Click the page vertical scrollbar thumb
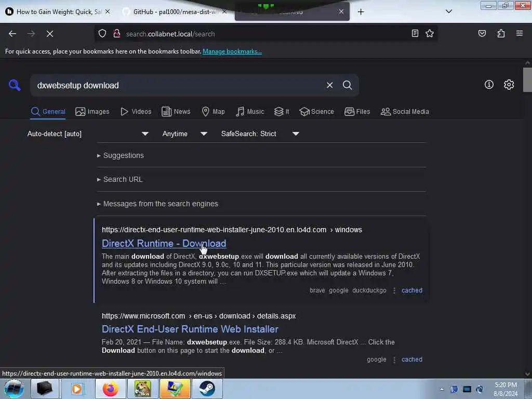The image size is (532, 399). (527, 79)
